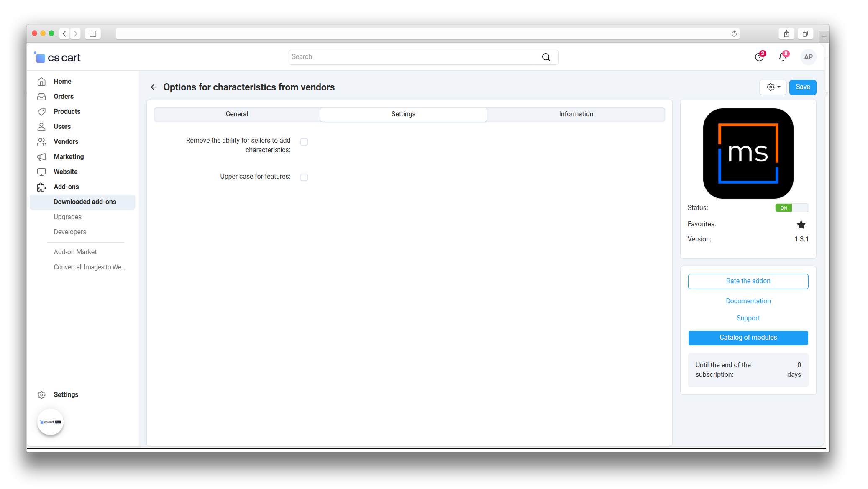Click the Search input field
This screenshot has width=868, height=489.
(x=414, y=57)
